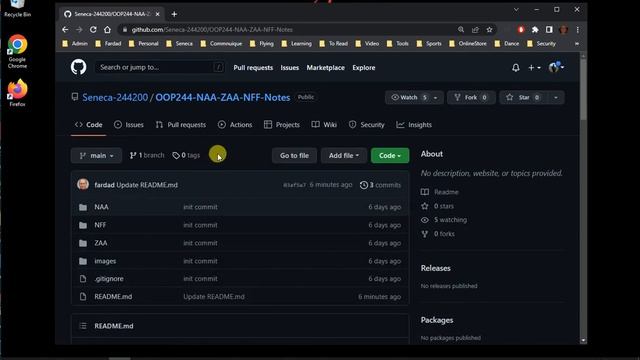Image resolution: width=640 pixels, height=360 pixels.
Task: Select the Code tab
Action: [x=89, y=125]
